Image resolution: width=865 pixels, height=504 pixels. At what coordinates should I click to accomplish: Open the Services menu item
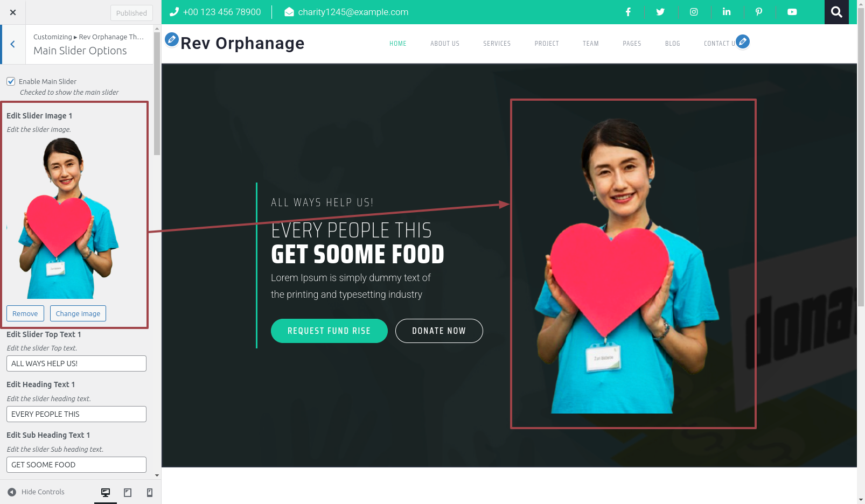(x=497, y=44)
